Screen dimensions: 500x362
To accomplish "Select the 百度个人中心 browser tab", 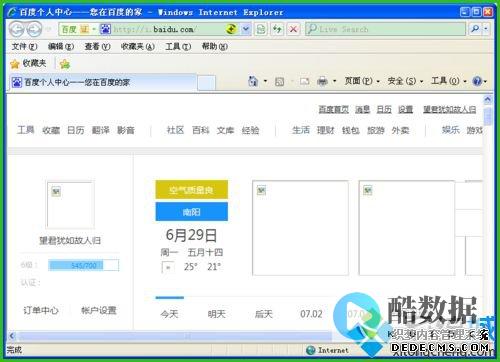I will pos(103,82).
